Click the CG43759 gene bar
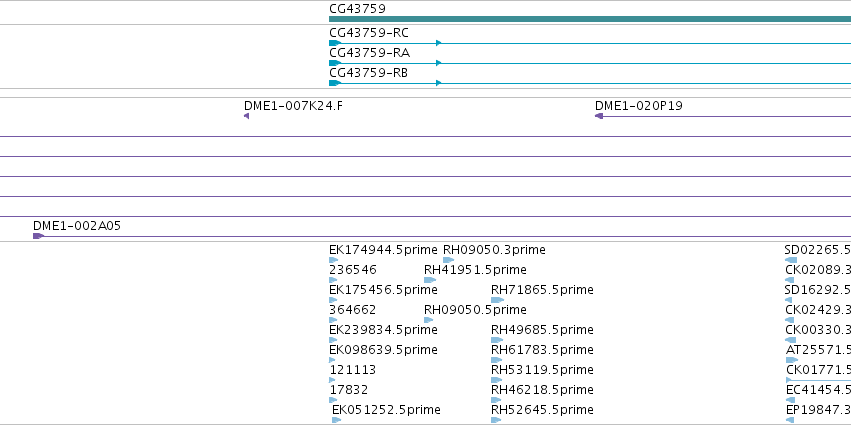 point(590,19)
